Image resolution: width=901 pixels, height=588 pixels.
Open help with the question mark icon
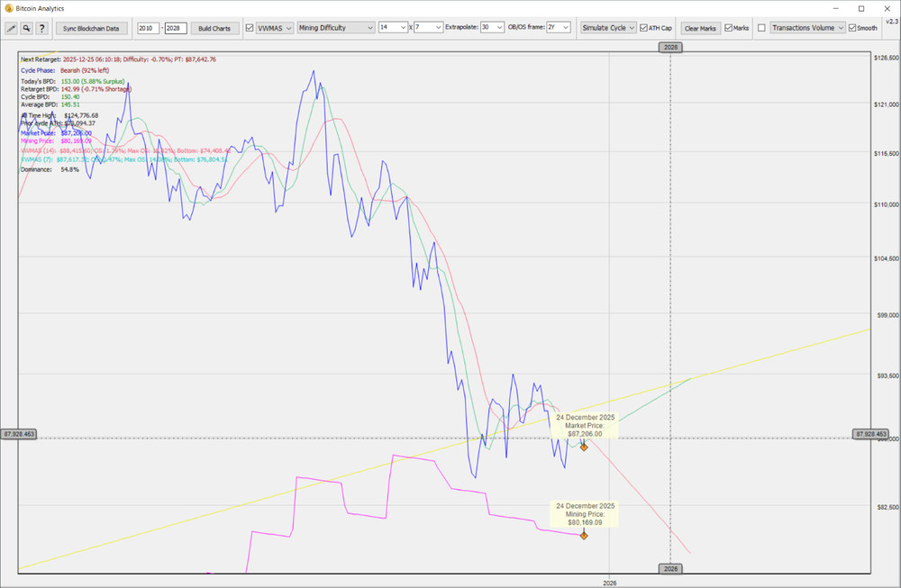[41, 28]
